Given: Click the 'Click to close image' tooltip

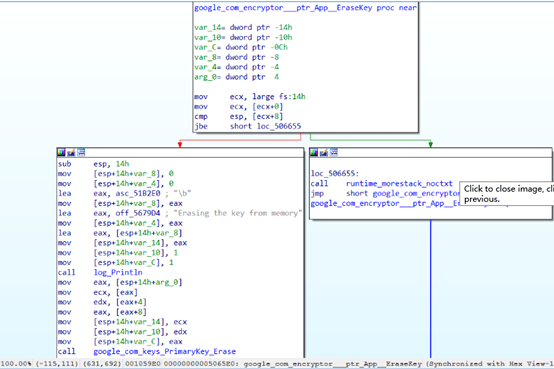Looking at the screenshot, I should [x=507, y=194].
